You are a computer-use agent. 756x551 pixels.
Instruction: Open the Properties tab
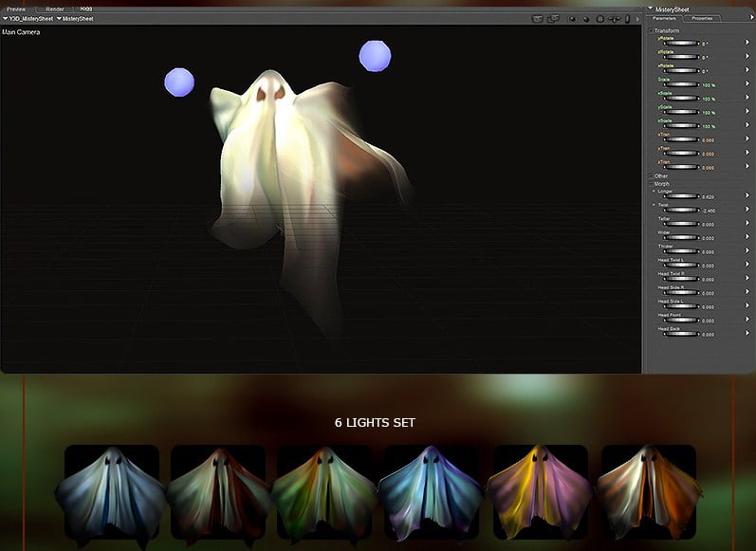tap(702, 18)
